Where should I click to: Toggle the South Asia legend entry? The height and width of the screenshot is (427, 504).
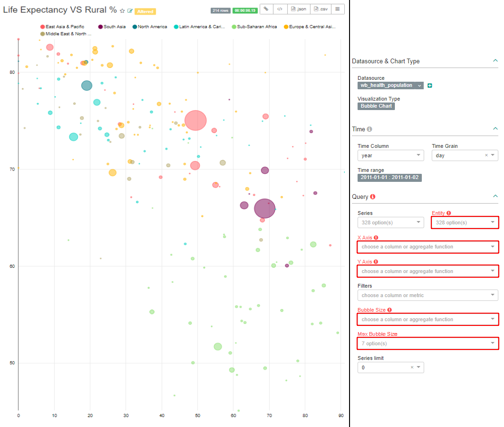[x=111, y=27]
